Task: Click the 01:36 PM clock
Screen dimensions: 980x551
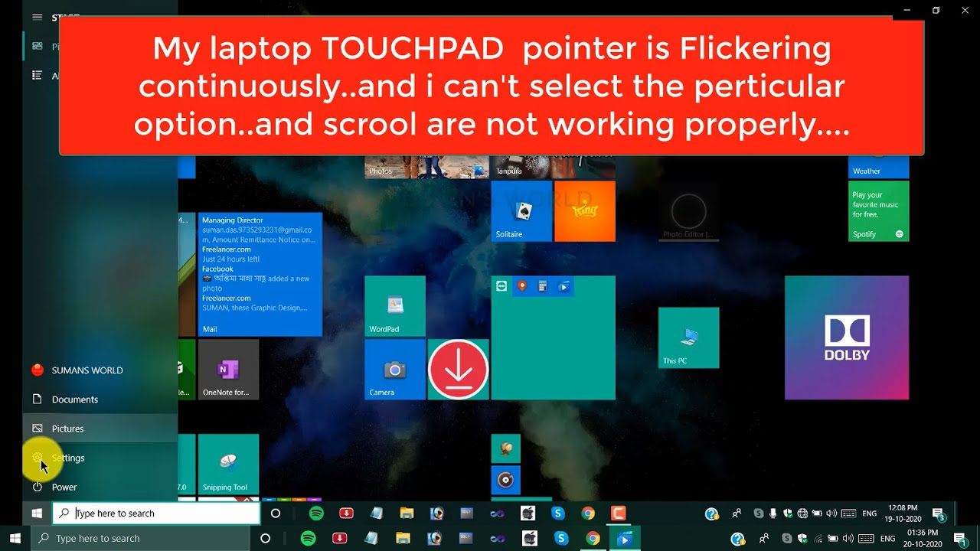Action: pos(923,539)
